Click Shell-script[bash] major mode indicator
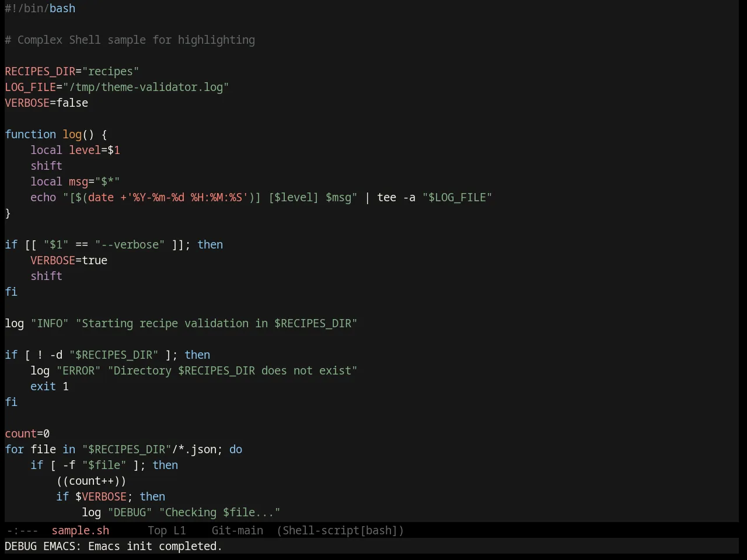Viewport: 747px width, 560px height. (340, 530)
